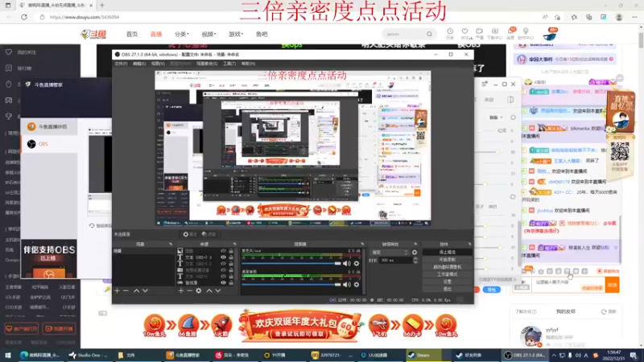Move scene up in OBS scenes panel
Screen dimensions: 644x362
[x=136, y=290]
